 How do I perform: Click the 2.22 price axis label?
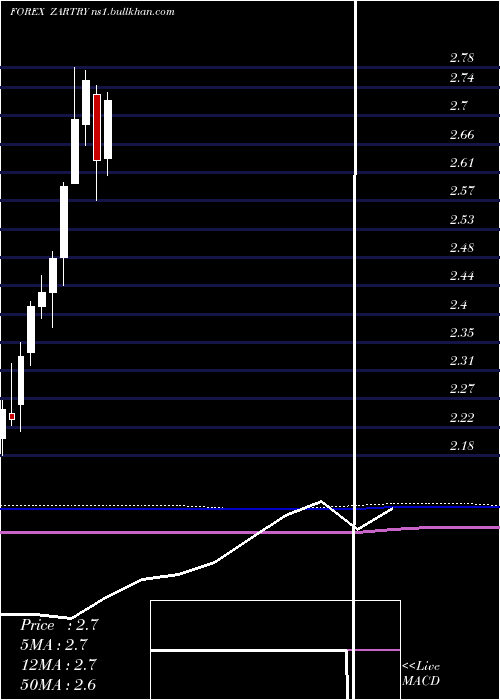pyautogui.click(x=462, y=417)
